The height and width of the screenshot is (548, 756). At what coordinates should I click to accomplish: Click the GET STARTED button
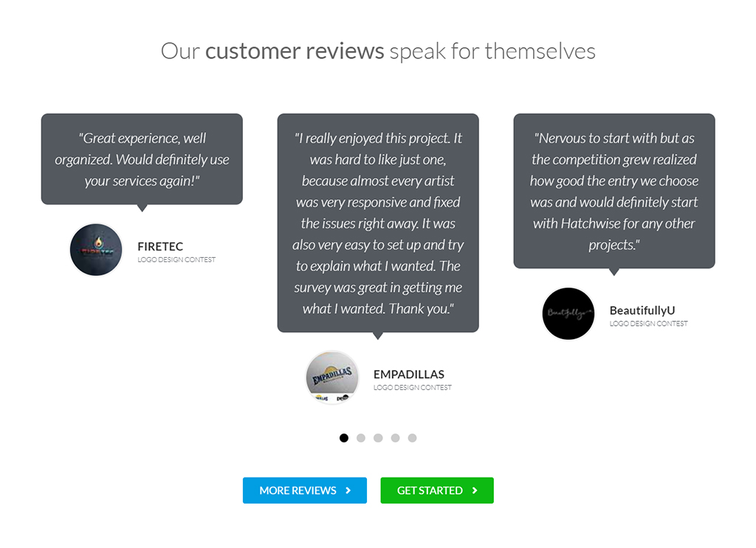(x=437, y=490)
